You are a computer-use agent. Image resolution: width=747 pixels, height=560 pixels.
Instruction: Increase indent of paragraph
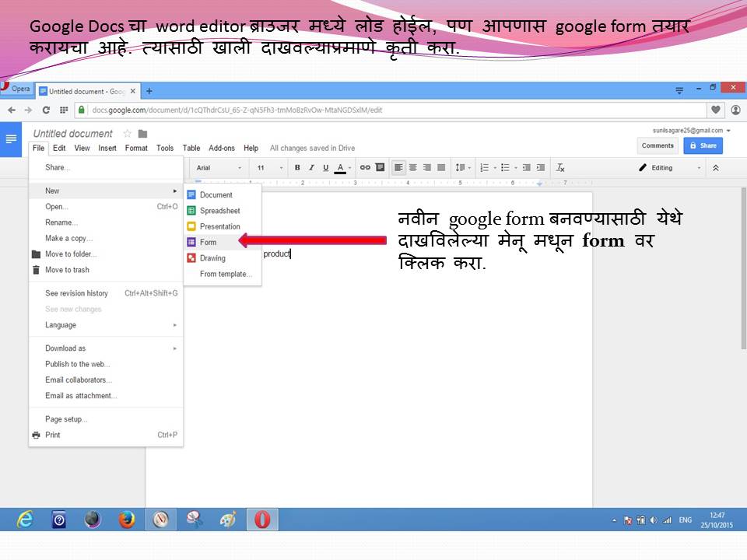click(541, 168)
